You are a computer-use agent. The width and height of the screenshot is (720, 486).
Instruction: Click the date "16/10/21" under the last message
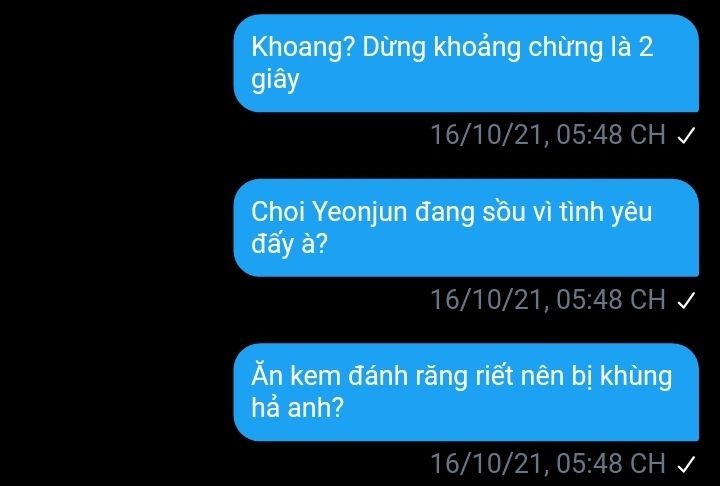488,463
